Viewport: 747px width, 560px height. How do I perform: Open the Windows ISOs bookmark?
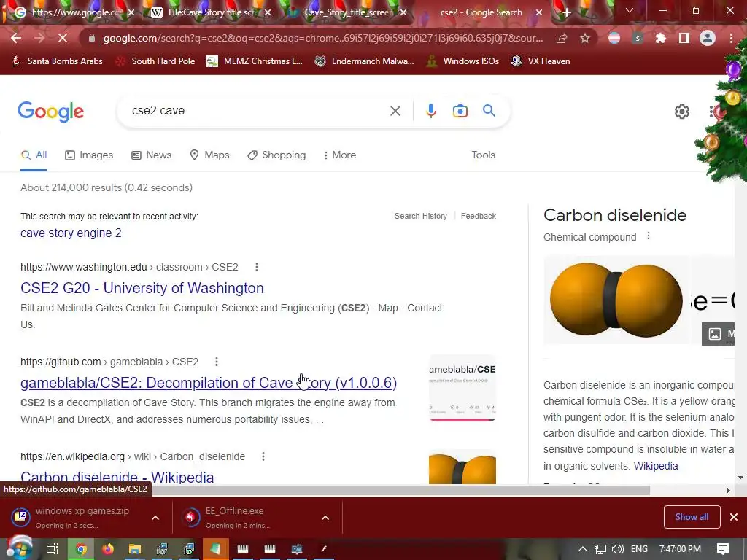[x=462, y=61]
